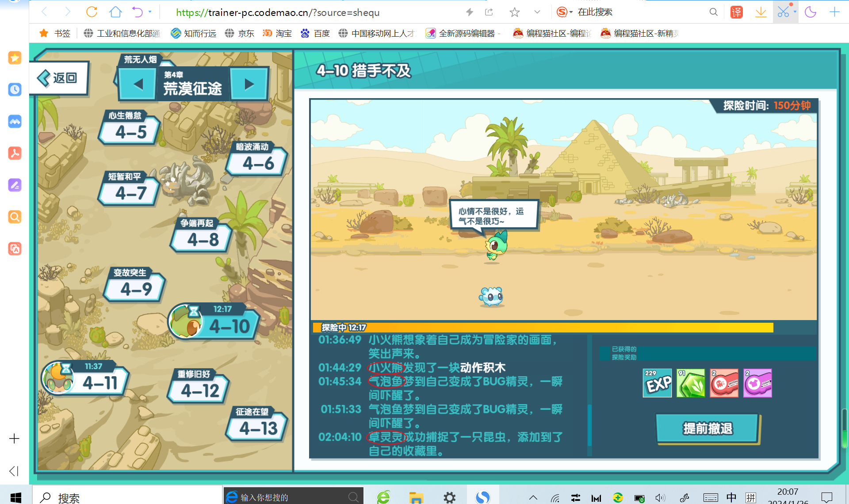Open the 编程猫社区-新精灵 bookmark
This screenshot has width=849, height=504.
[x=640, y=33]
